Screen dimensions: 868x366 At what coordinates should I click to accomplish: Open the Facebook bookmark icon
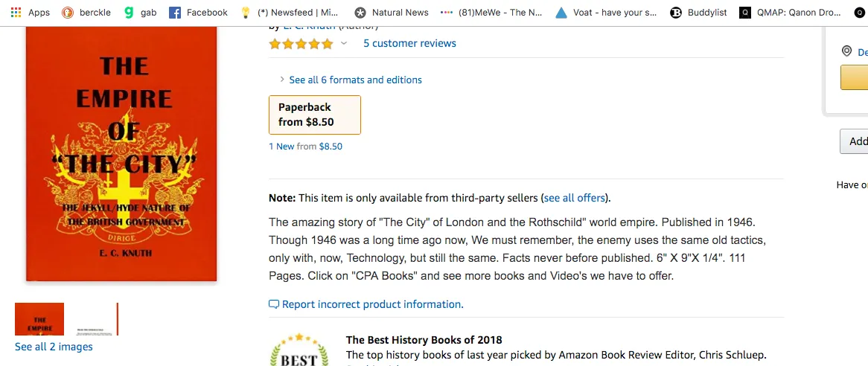175,12
